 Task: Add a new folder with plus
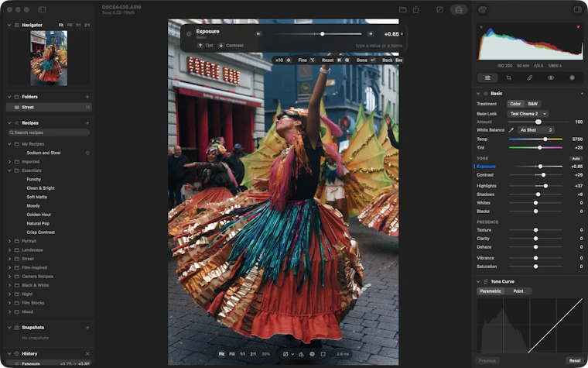click(x=87, y=97)
